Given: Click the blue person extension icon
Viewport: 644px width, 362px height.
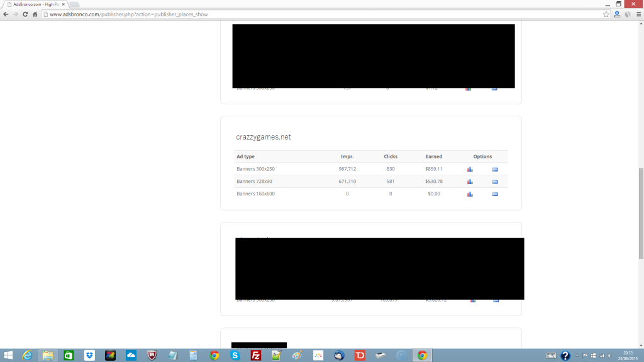Looking at the screenshot, I should (617, 14).
